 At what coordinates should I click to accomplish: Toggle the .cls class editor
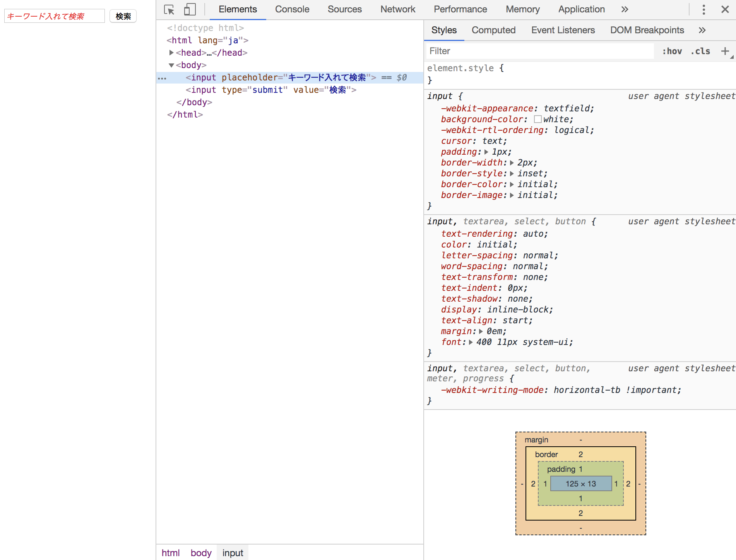(700, 51)
